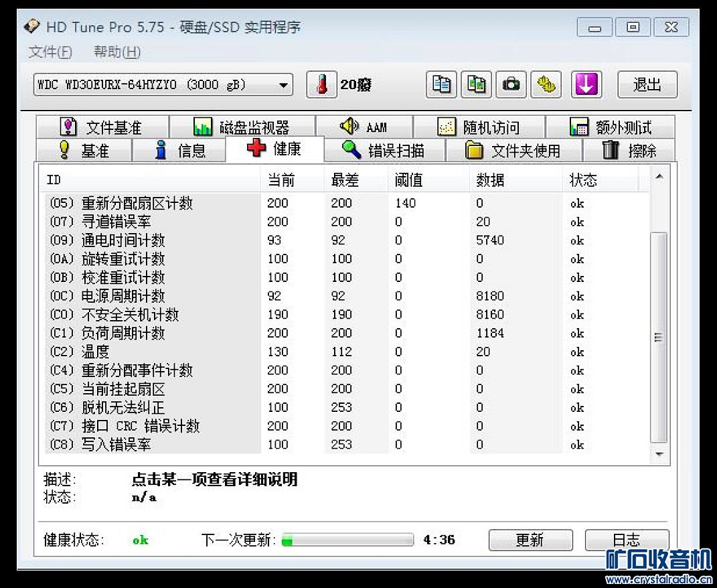The height and width of the screenshot is (588, 717).
Task: Click the 阈值 column header
Action: [x=429, y=180]
